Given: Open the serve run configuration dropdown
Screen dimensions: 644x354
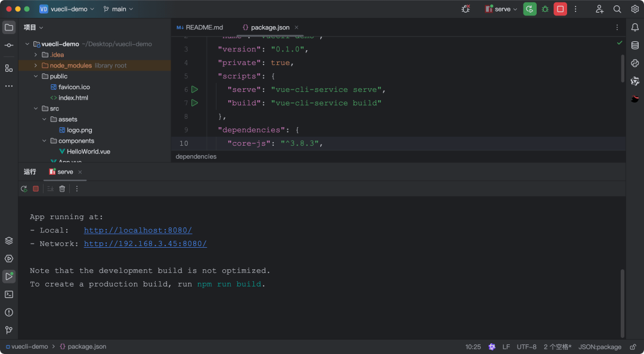Looking at the screenshot, I should click(501, 9).
